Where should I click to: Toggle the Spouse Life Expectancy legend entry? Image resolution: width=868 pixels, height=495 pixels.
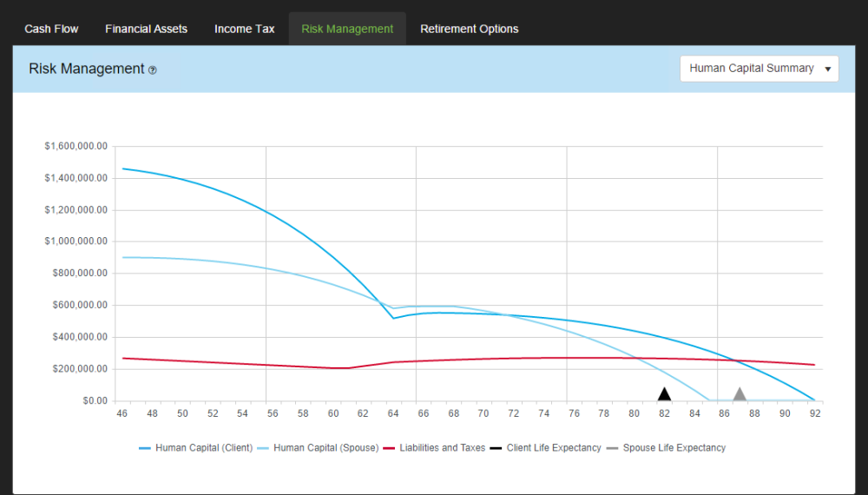666,448
